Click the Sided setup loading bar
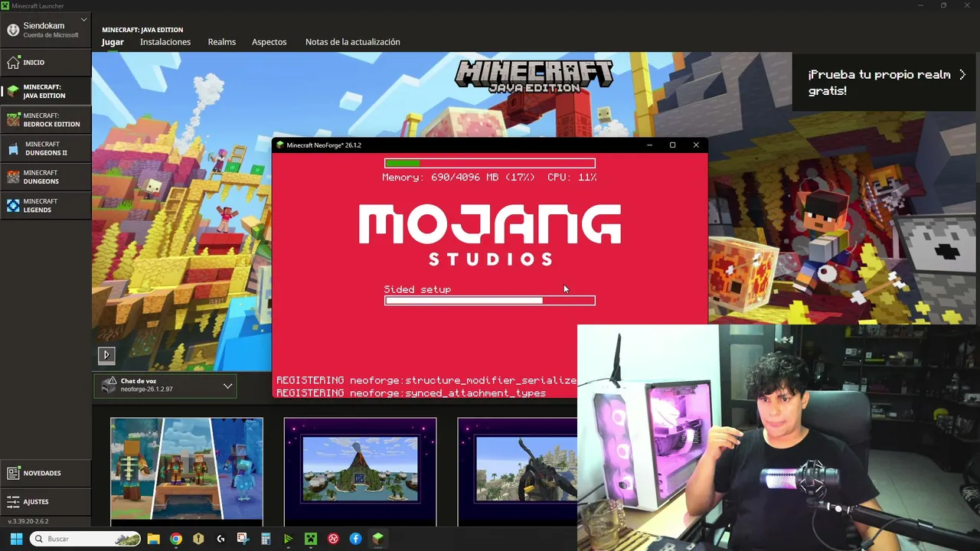 coord(490,301)
